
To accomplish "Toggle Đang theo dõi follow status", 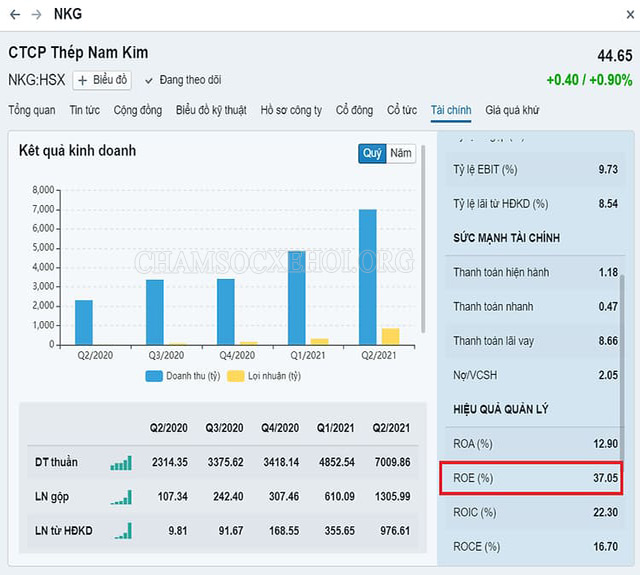I will click(183, 80).
